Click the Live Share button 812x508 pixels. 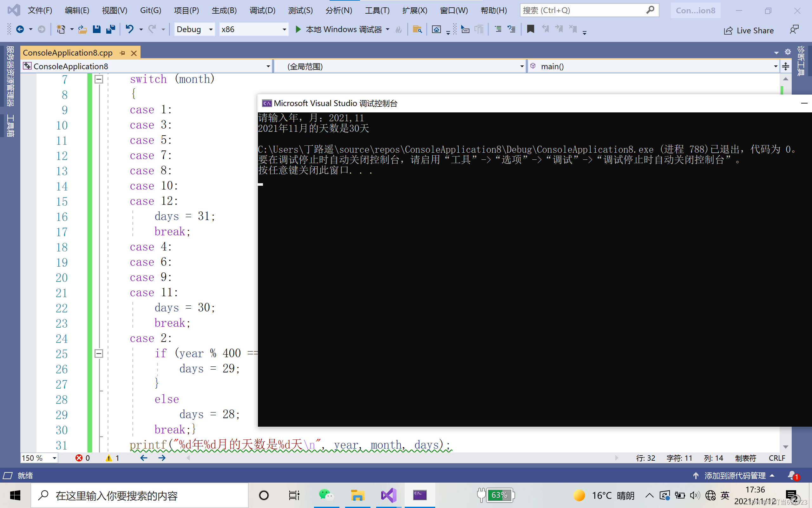point(749,30)
